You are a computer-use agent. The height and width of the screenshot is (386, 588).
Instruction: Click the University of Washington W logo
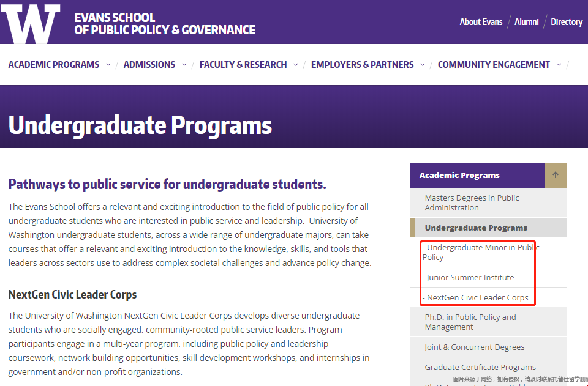[31, 24]
